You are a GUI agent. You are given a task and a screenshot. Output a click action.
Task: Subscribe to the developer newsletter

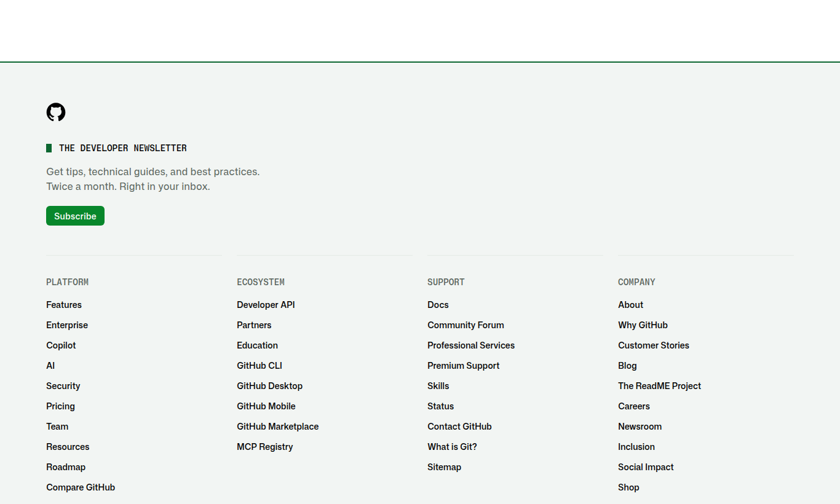click(x=75, y=216)
